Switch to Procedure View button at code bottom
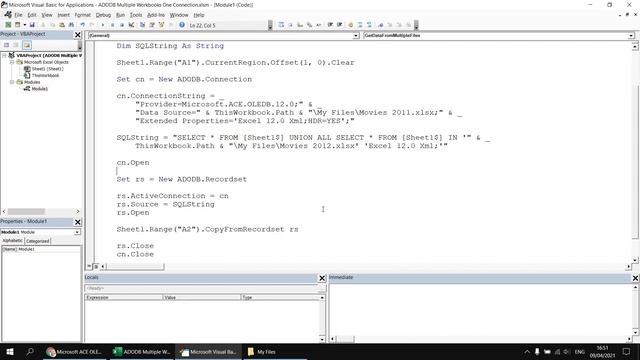Viewport: 640px width, 360px height. 89,267
